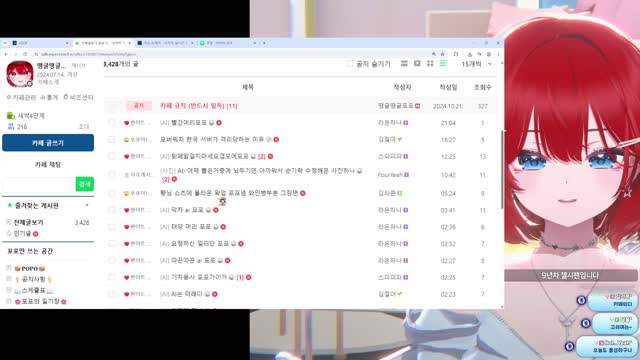Open the 카페 공지 (반드시 필독) post

tap(198, 106)
